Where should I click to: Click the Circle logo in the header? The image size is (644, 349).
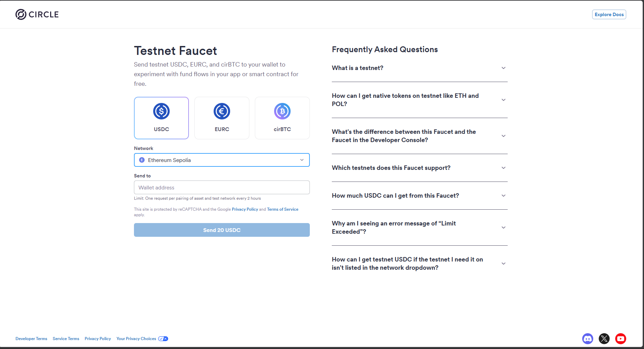pyautogui.click(x=37, y=14)
